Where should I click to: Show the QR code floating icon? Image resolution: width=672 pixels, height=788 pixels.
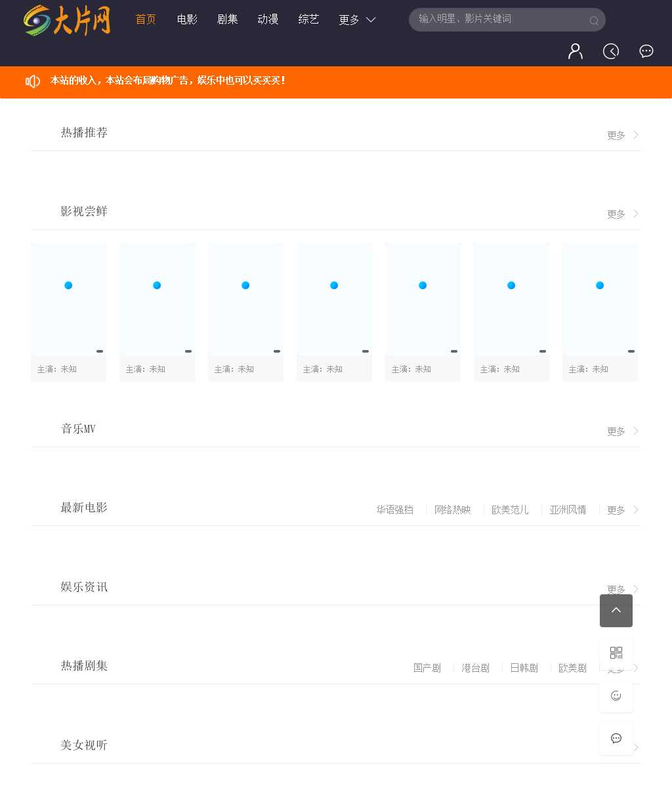pos(616,653)
